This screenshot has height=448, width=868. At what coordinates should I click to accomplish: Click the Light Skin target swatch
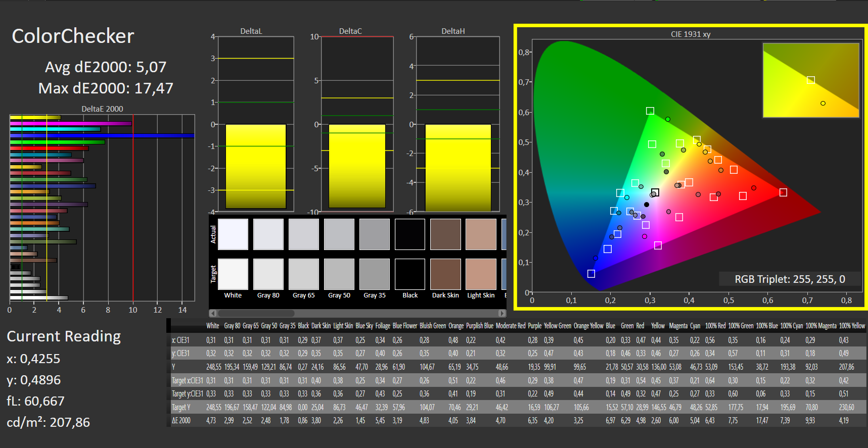click(481, 274)
